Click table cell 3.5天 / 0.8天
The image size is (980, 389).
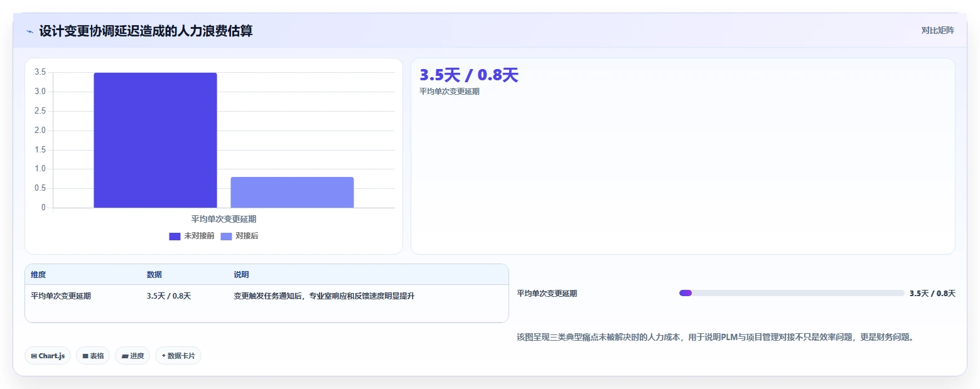[x=169, y=296]
